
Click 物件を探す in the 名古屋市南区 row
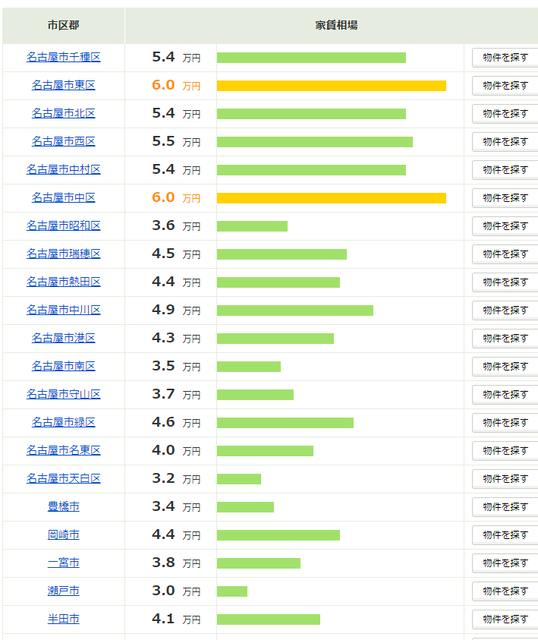pos(505,367)
